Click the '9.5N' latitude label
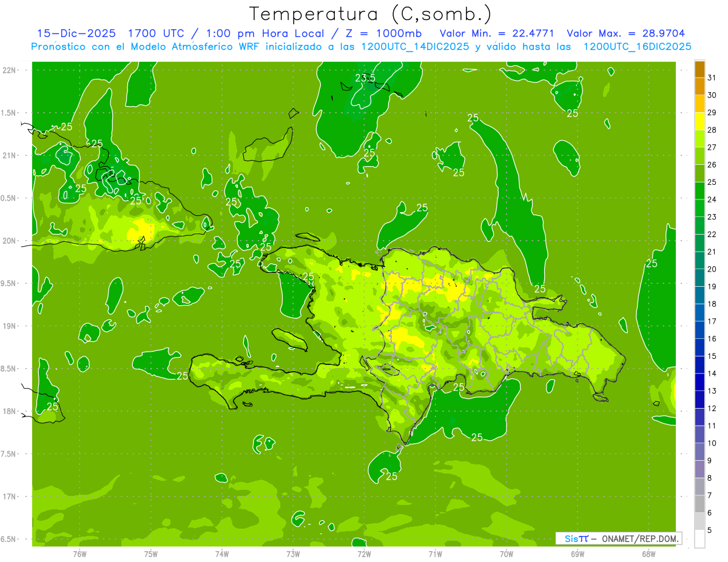 point(8,283)
